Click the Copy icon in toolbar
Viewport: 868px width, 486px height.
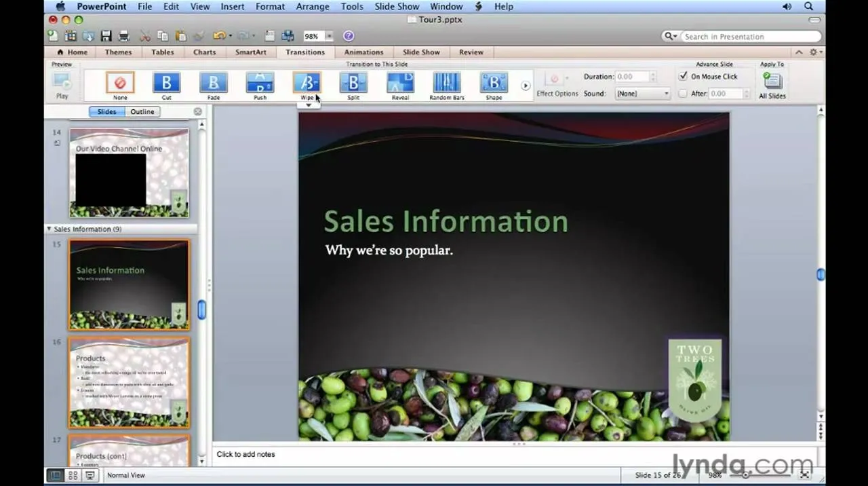point(163,36)
